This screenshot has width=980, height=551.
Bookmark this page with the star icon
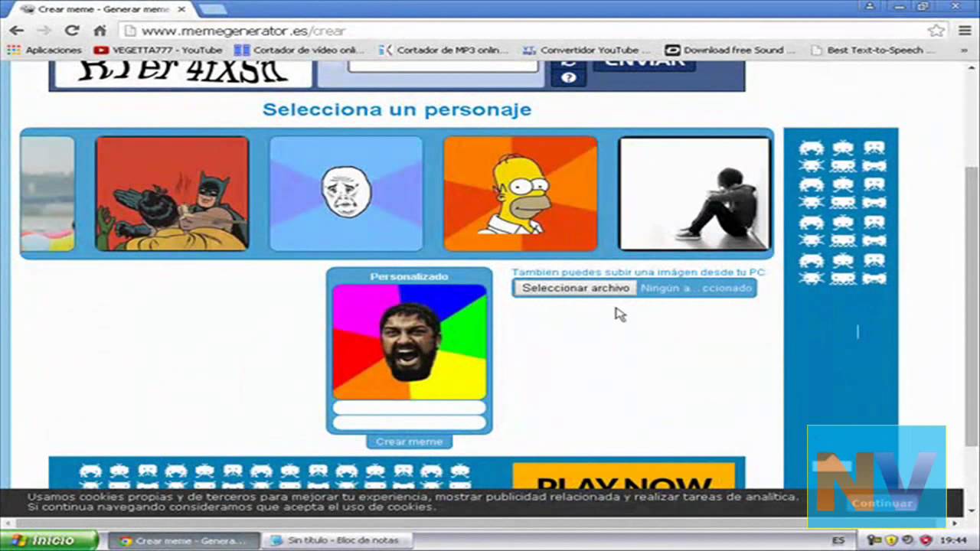(x=936, y=31)
